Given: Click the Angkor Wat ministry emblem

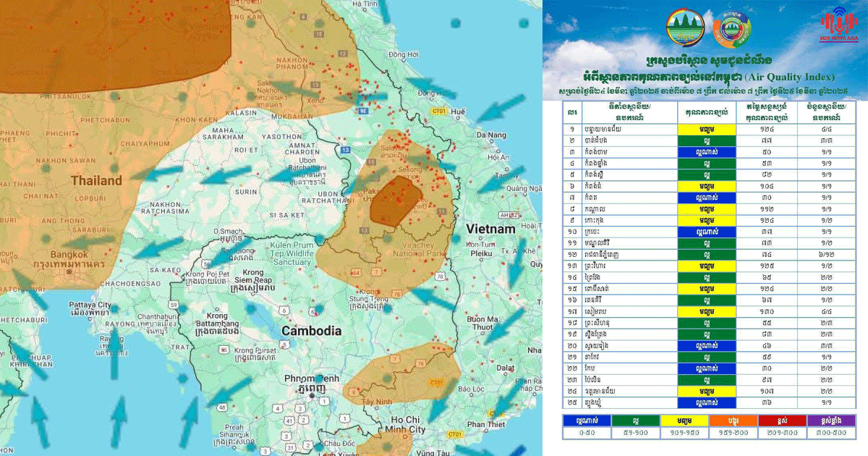Looking at the screenshot, I should [684, 29].
